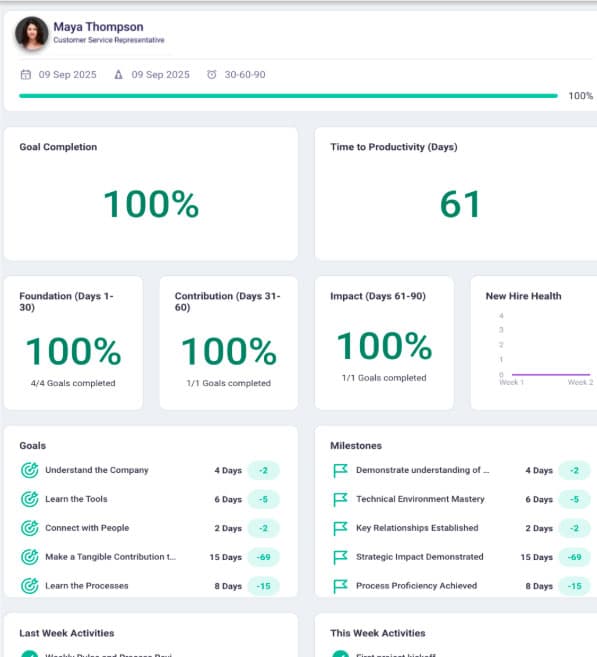
Task: Click the Impact (Days 61-90) card percentage
Action: (384, 346)
